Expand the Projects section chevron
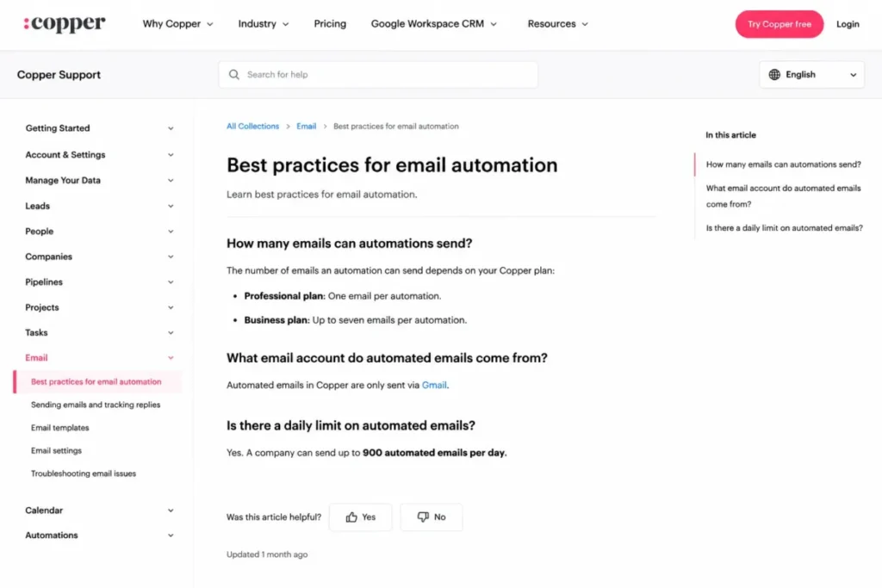This screenshot has width=882, height=588. tap(171, 307)
